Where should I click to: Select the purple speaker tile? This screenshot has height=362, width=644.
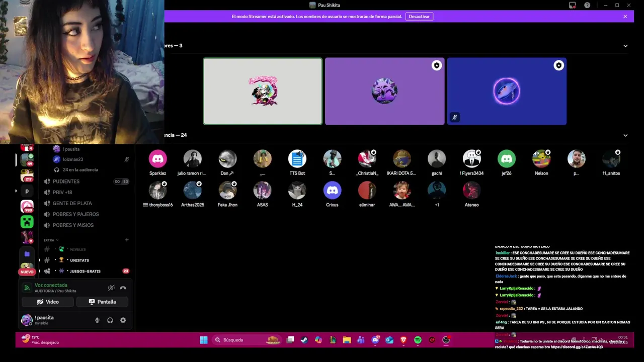384,91
